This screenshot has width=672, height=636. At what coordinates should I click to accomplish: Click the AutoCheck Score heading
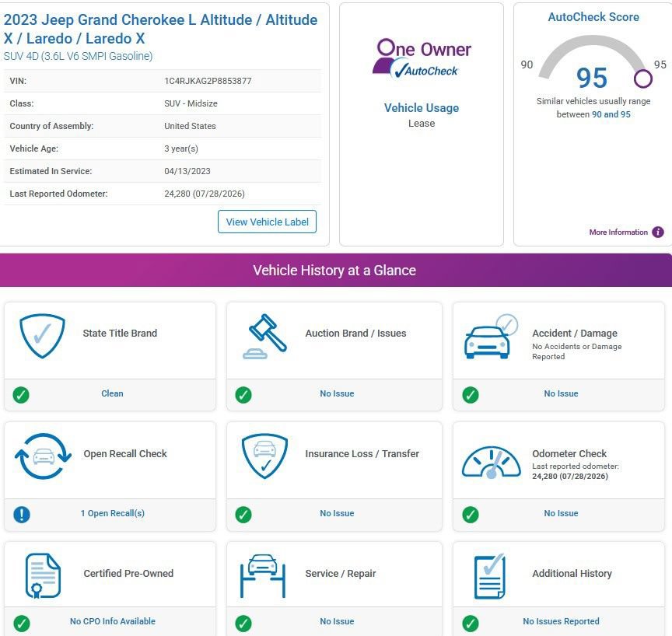point(593,17)
